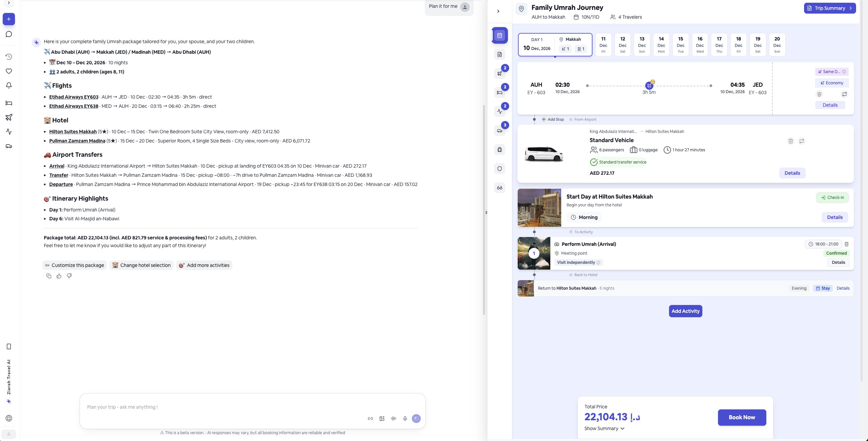Open the chat bubble icon in sidebar
868x441 pixels.
tap(9, 34)
